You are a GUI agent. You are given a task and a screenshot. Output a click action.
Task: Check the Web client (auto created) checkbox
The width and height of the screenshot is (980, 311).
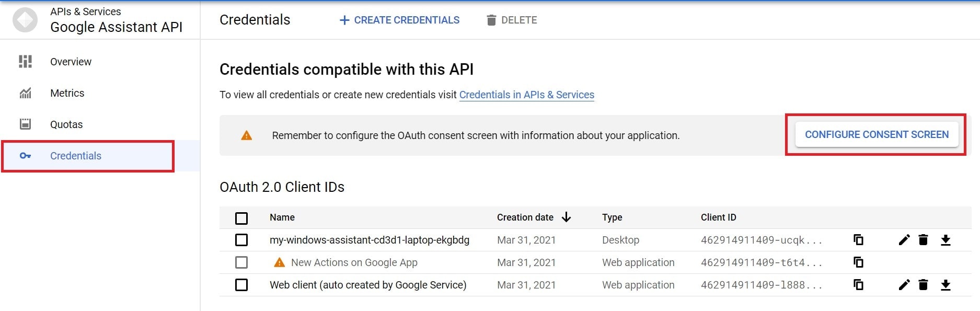coord(241,285)
